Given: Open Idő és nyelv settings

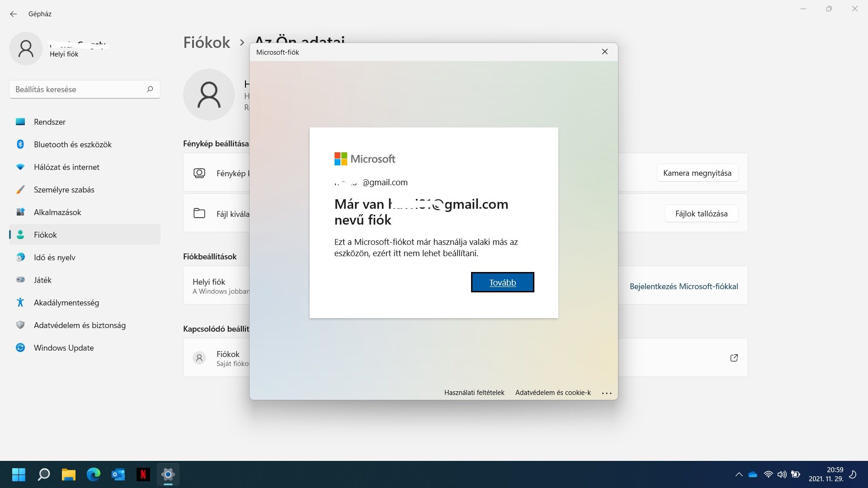Looking at the screenshot, I should pos(85,258).
